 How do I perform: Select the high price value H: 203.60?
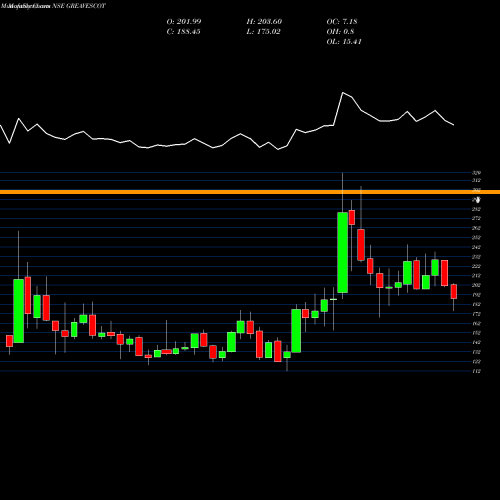[x=264, y=22]
